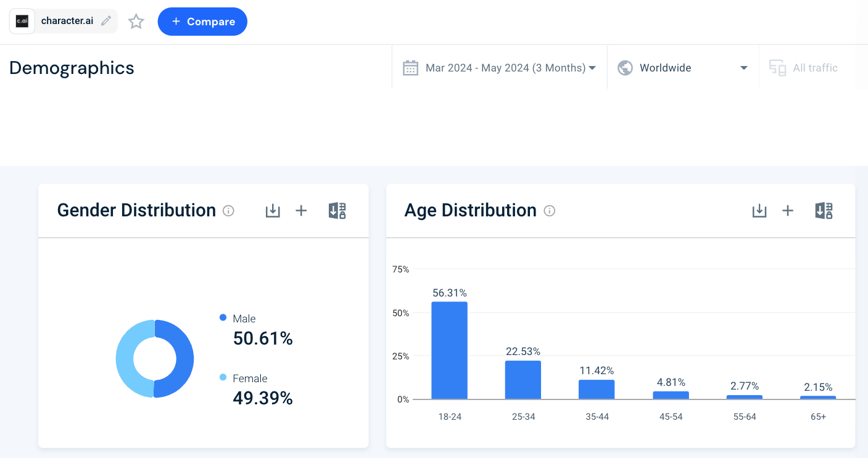
Task: Open info tooltip for Age Distribution
Action: (549, 211)
